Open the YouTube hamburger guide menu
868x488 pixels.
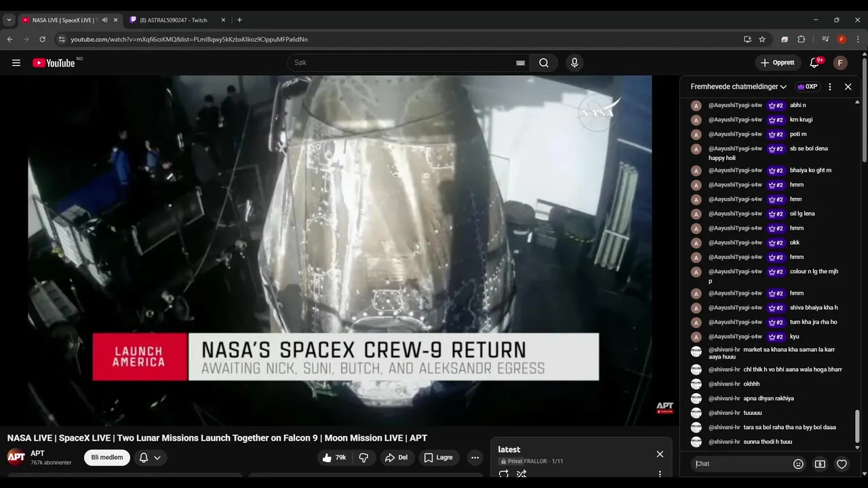pyautogui.click(x=16, y=63)
